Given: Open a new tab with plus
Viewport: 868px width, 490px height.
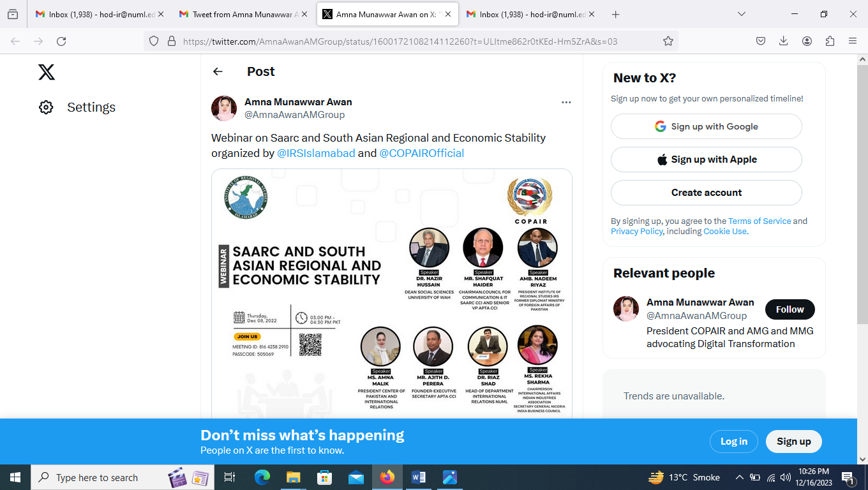Looking at the screenshot, I should [x=615, y=14].
